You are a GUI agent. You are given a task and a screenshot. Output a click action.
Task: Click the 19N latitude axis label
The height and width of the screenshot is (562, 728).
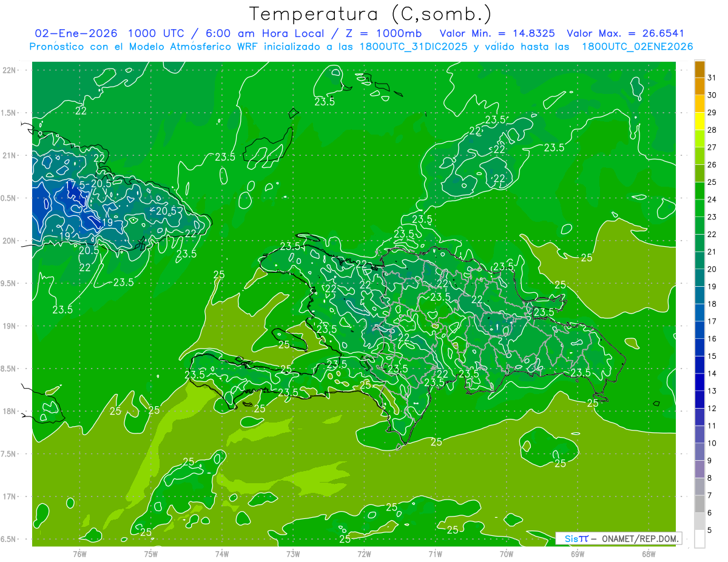tap(9, 326)
